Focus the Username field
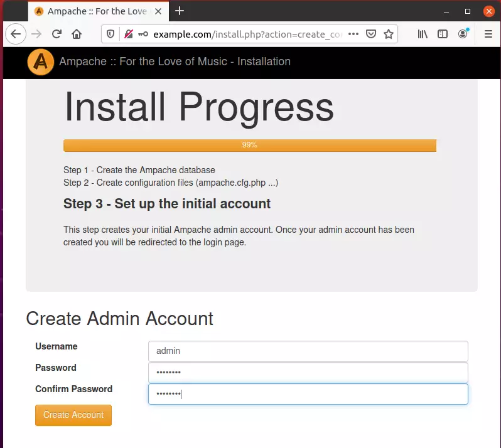 point(308,351)
